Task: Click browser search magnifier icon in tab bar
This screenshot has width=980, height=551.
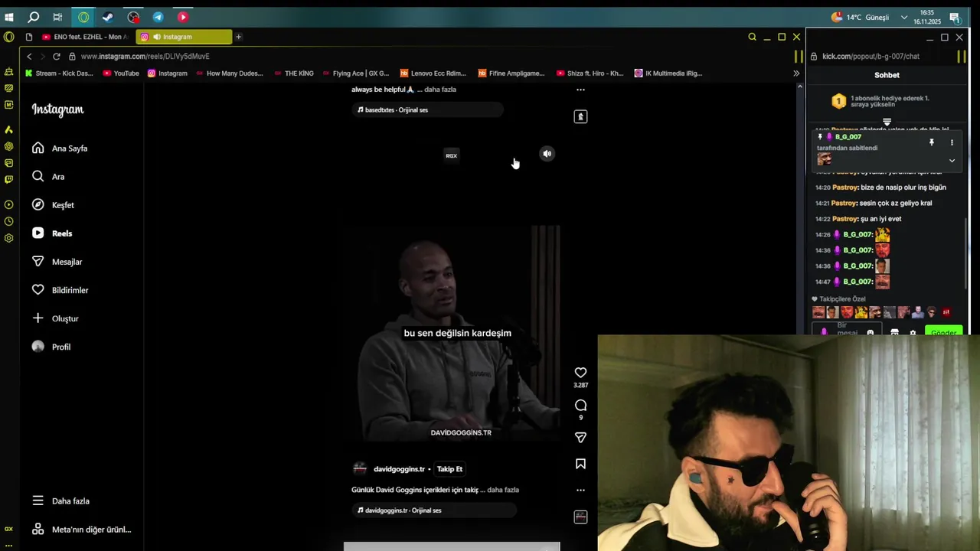Action: click(x=752, y=37)
